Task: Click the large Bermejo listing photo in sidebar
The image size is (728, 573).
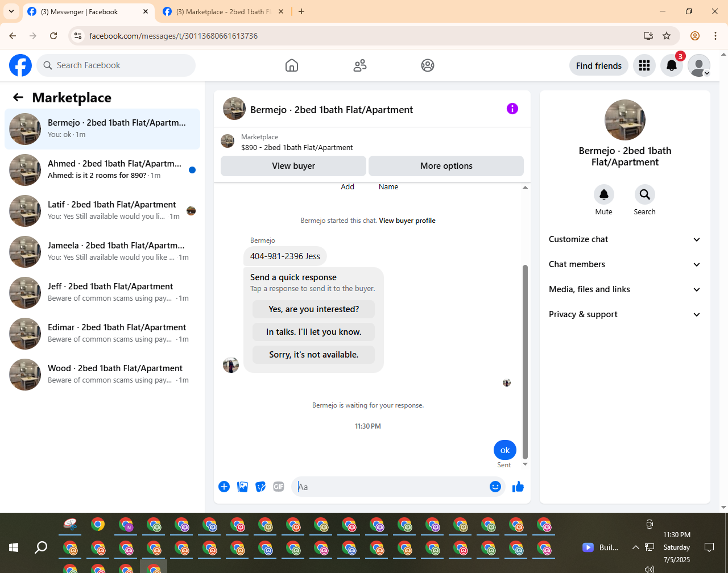Action: (625, 120)
